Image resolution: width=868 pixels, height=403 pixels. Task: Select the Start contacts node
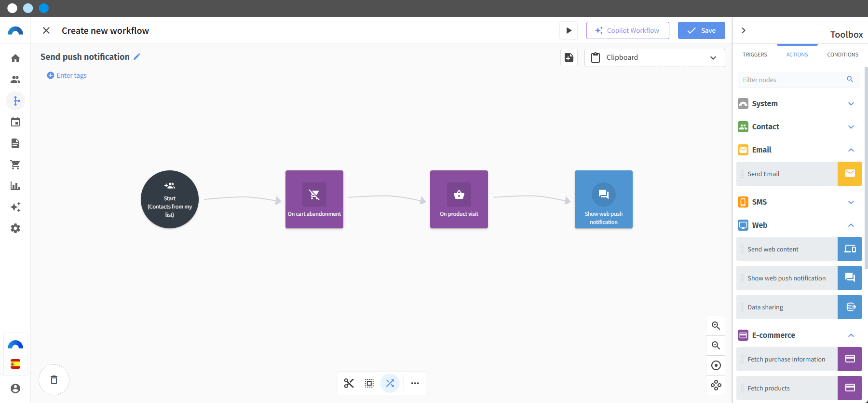pos(170,199)
